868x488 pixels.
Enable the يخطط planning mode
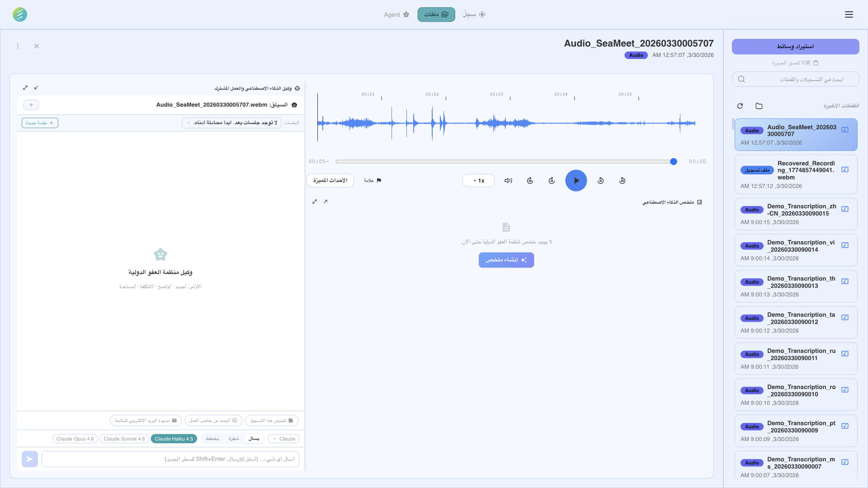[212, 438]
